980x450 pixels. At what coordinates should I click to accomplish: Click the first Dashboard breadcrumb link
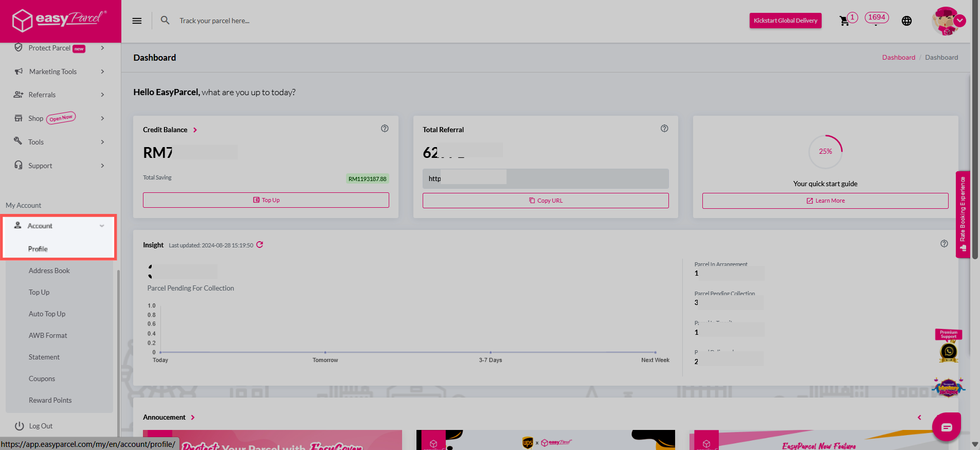coord(898,58)
